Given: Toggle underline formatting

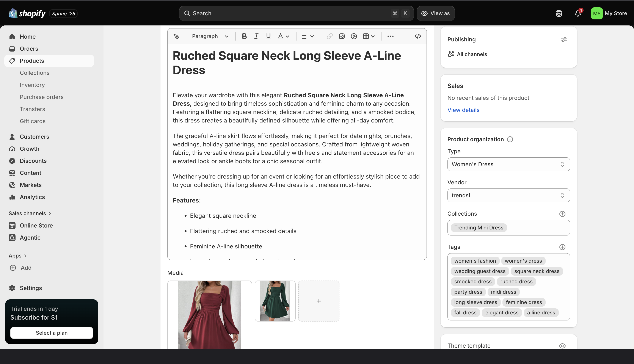Looking at the screenshot, I should pyautogui.click(x=268, y=36).
